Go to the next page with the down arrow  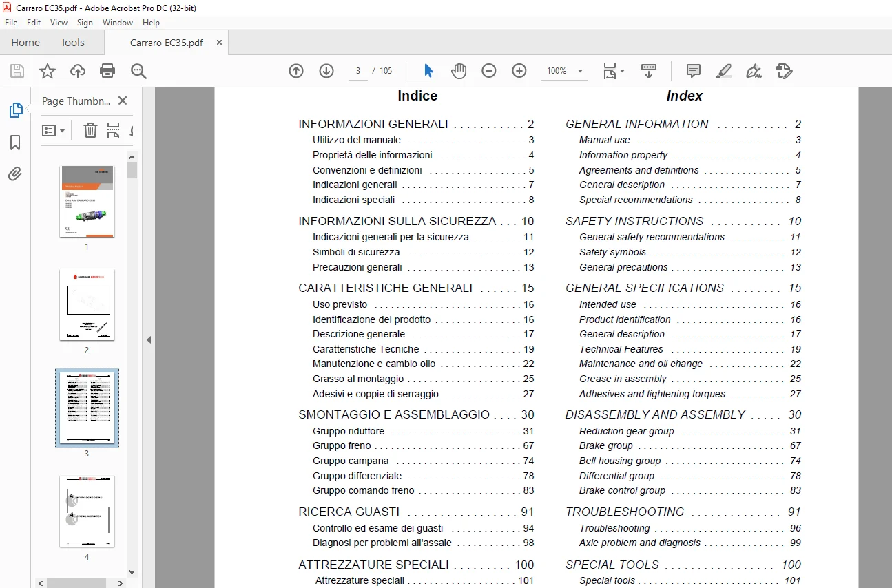click(x=326, y=71)
